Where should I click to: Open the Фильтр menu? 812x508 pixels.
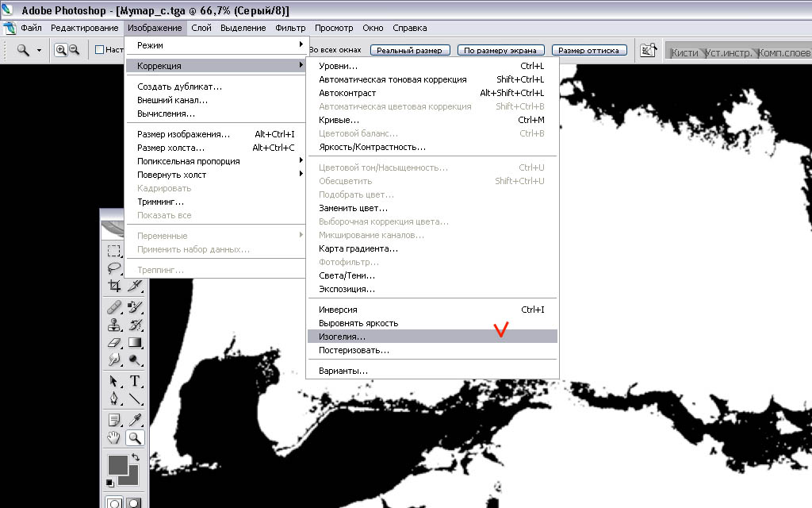coord(290,28)
